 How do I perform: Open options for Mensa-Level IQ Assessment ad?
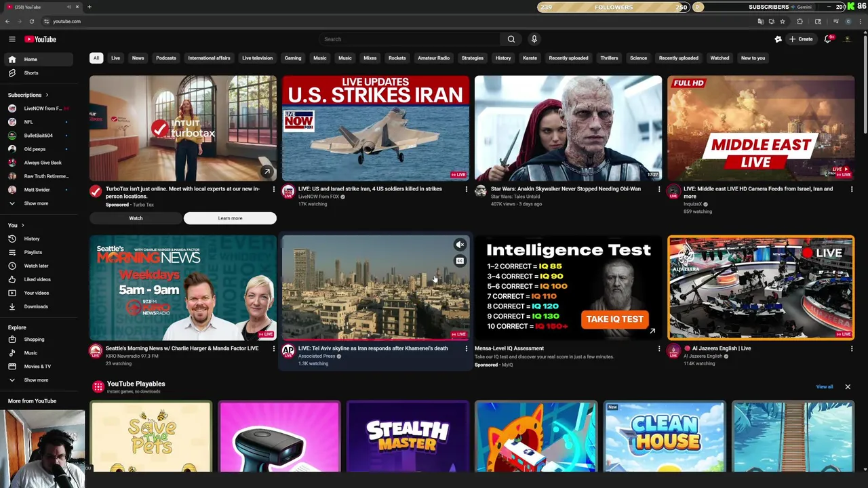point(658,348)
